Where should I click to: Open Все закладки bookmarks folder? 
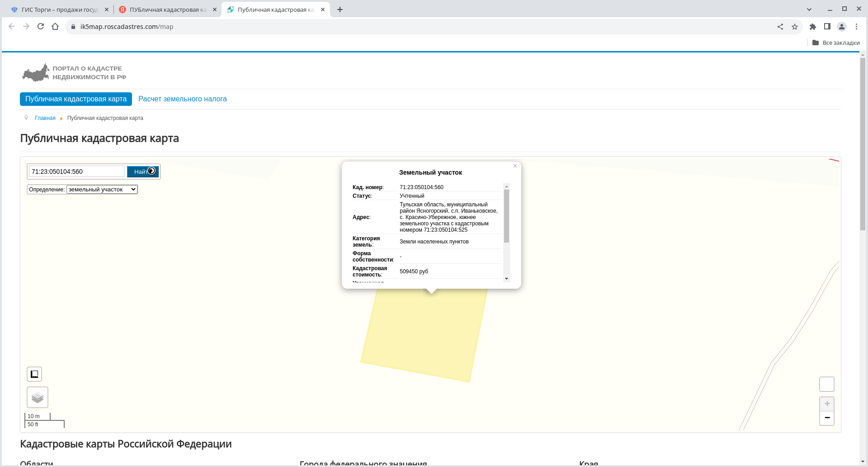click(x=836, y=43)
